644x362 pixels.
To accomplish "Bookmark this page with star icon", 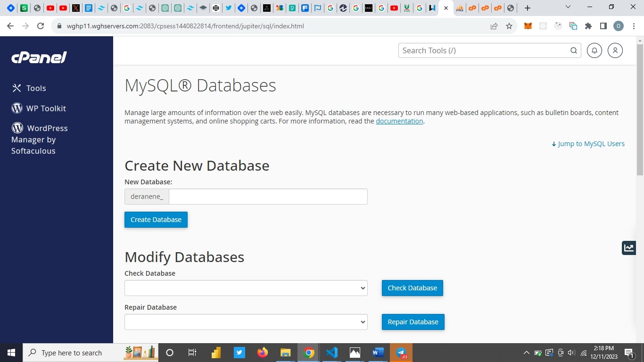I will tap(509, 26).
